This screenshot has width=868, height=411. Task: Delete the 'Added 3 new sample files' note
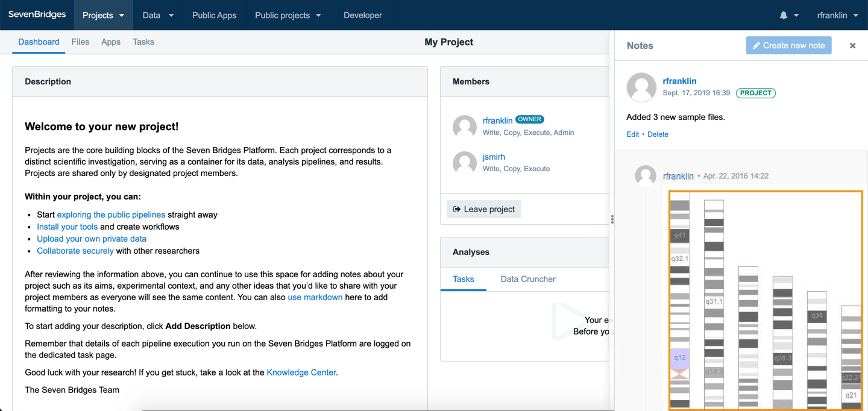tap(658, 134)
